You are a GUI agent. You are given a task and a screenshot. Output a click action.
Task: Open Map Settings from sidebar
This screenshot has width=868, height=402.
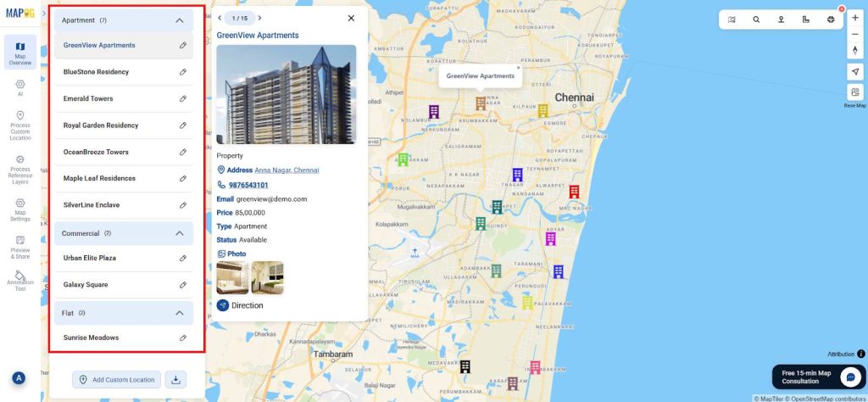[x=20, y=209]
